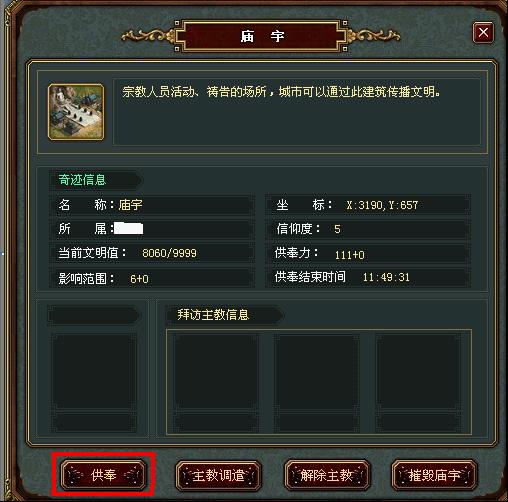Screen dimensions: 508x502
Task: Select the 解除主教 button
Action: click(327, 475)
